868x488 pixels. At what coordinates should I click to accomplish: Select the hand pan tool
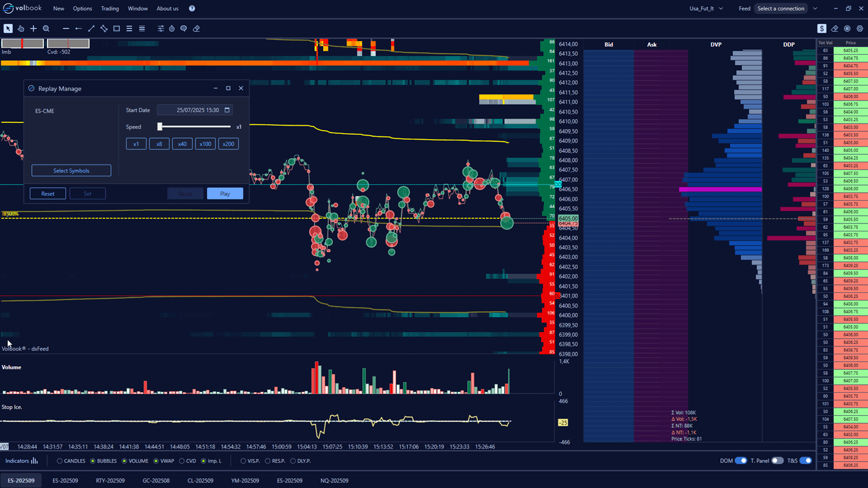(20, 28)
